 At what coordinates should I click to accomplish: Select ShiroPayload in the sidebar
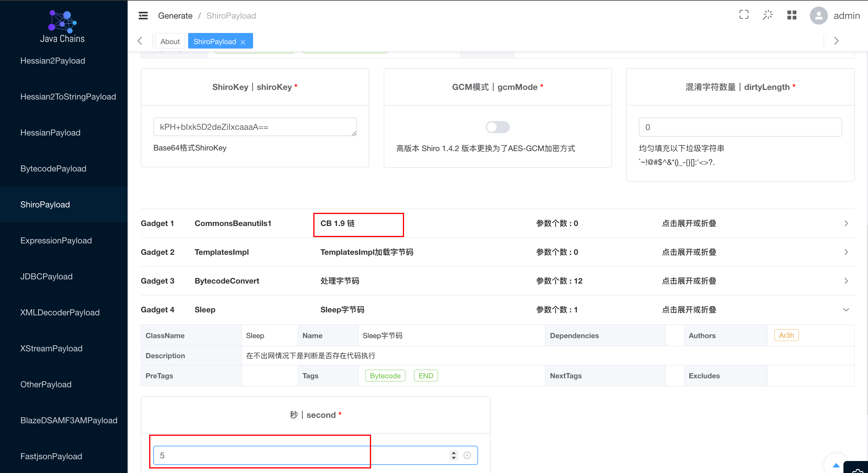(64, 204)
